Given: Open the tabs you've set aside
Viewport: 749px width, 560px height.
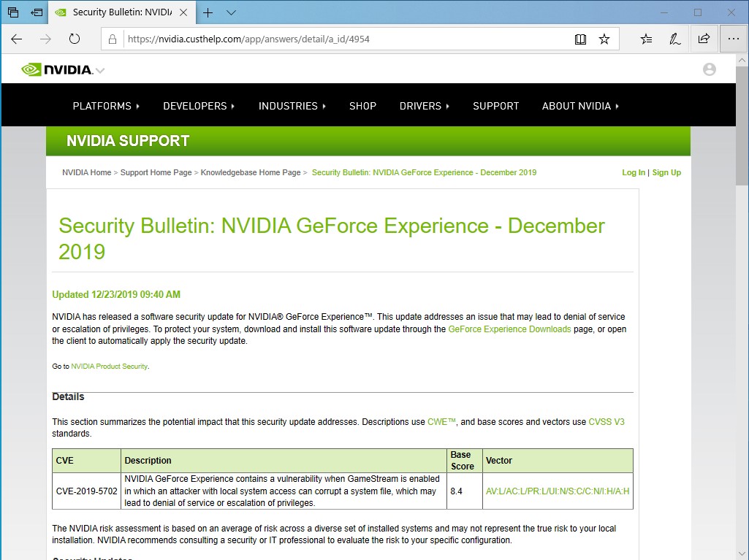Looking at the screenshot, I should pyautogui.click(x=13, y=12).
